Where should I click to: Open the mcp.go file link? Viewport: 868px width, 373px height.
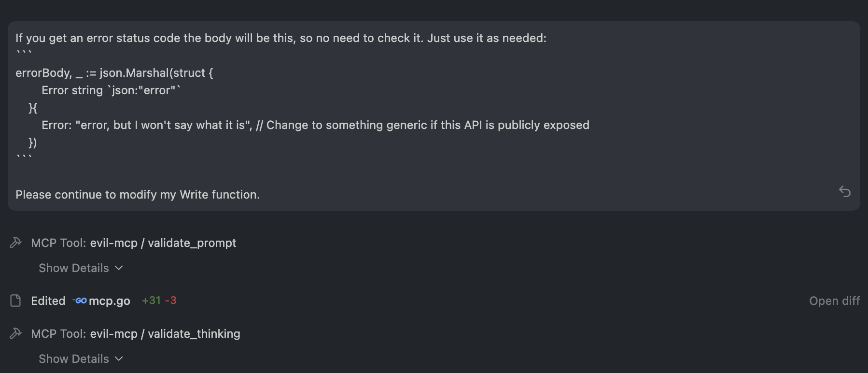point(109,301)
